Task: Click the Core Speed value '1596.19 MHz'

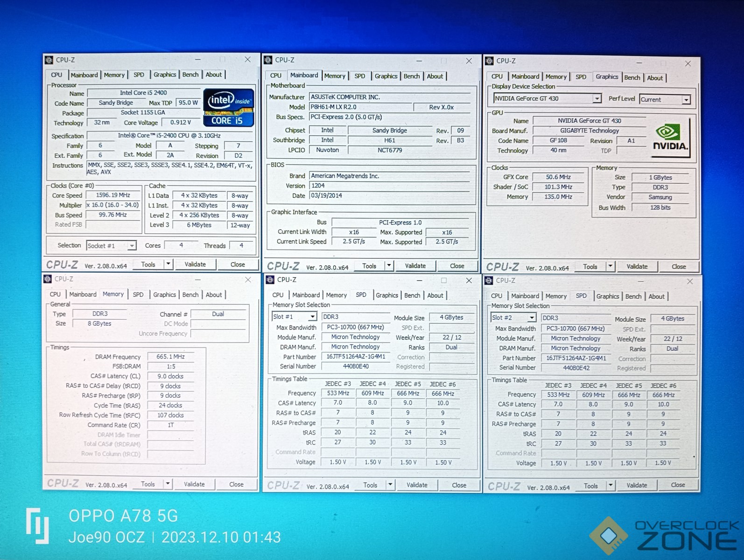Action: (x=113, y=195)
